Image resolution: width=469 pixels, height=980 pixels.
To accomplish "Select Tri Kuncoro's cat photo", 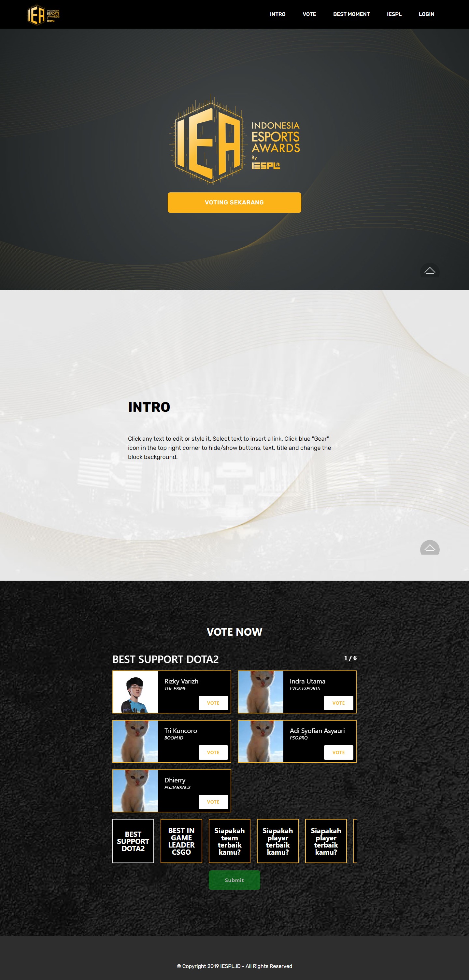I will pyautogui.click(x=135, y=741).
